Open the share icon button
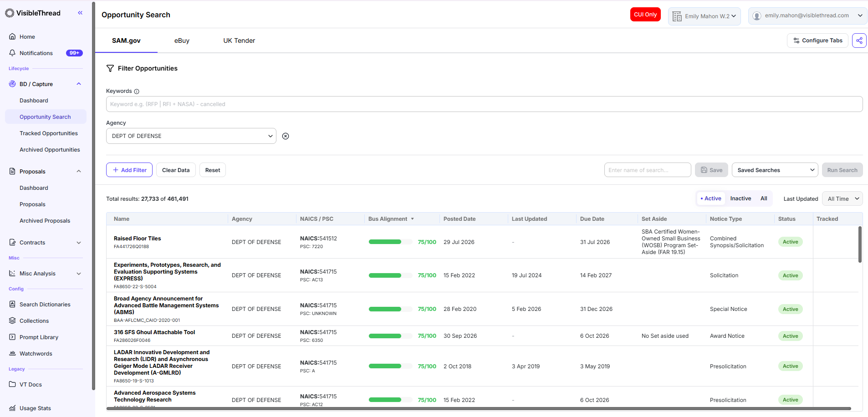 point(859,41)
